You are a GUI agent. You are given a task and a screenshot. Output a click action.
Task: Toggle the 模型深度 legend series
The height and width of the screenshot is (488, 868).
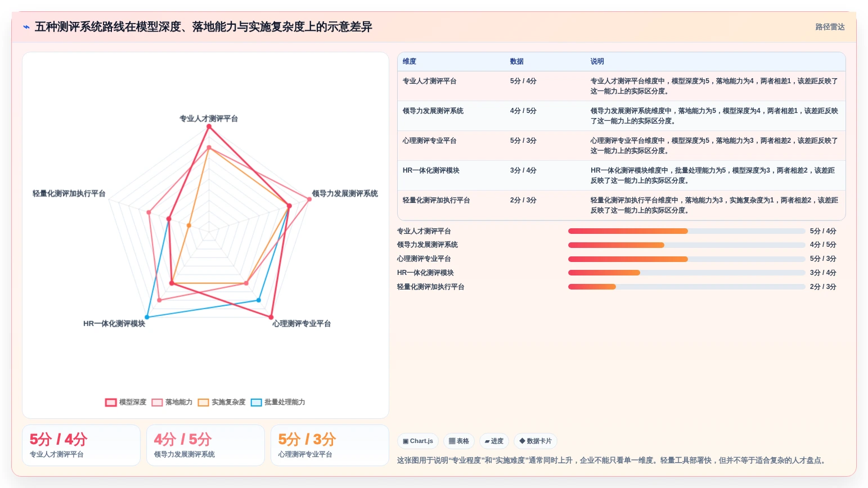125,402
